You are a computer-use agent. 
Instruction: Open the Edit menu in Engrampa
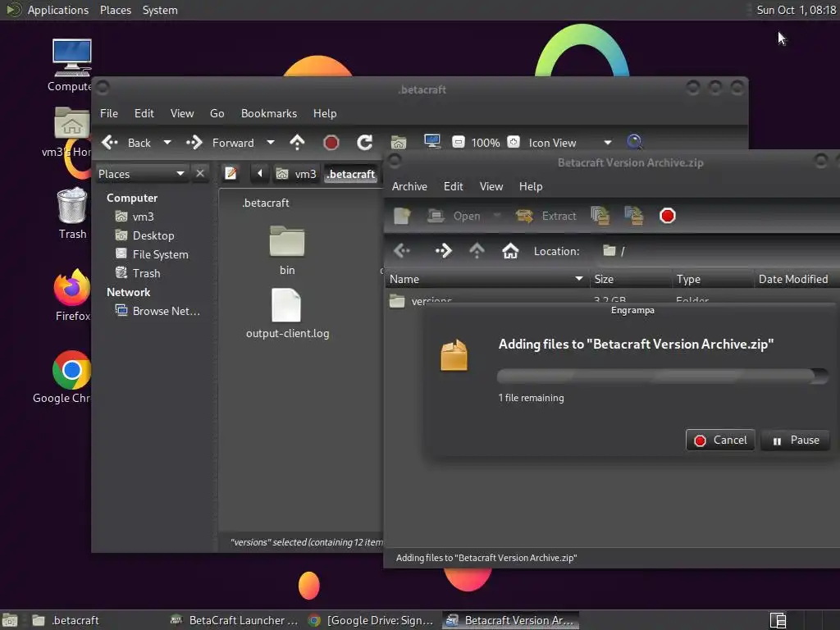[453, 186]
